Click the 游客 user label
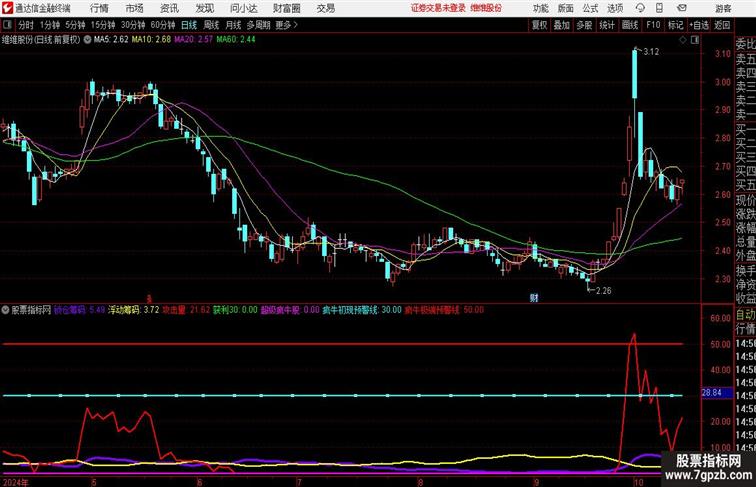Image resolution: width=756 pixels, height=487 pixels. [x=723, y=8]
